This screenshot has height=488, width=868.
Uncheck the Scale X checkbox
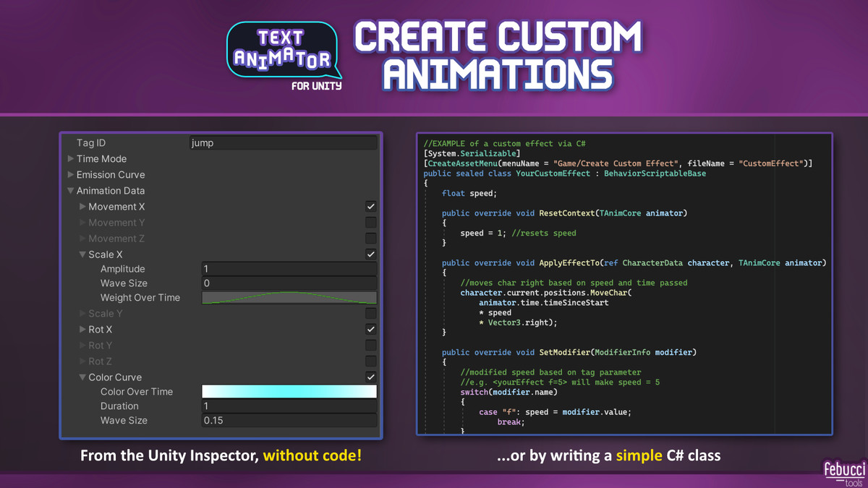click(x=370, y=254)
